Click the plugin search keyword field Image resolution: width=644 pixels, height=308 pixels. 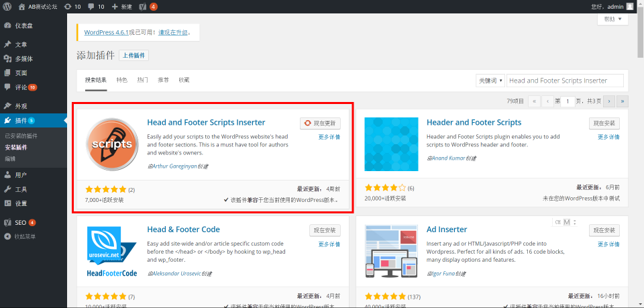[565, 81]
